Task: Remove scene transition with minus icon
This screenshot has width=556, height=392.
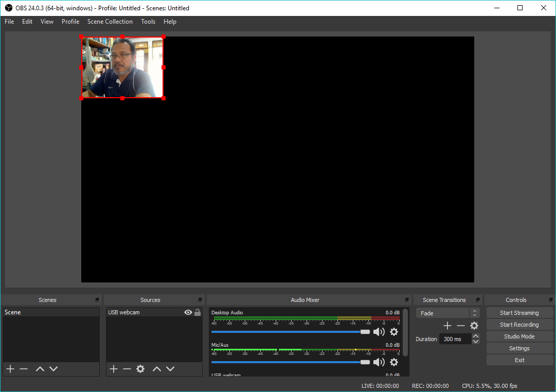Action: [x=461, y=326]
